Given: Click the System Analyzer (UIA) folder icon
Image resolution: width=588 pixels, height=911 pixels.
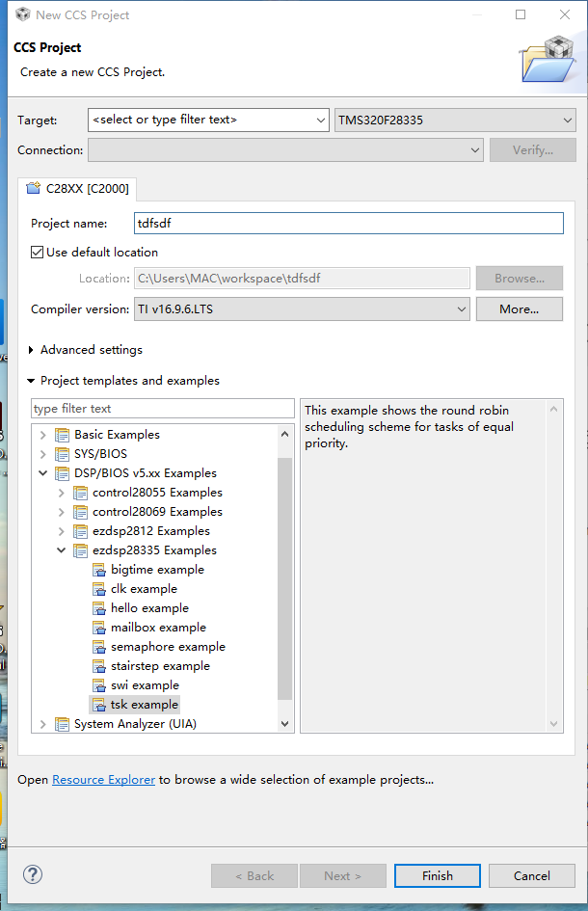Looking at the screenshot, I should pos(63,724).
